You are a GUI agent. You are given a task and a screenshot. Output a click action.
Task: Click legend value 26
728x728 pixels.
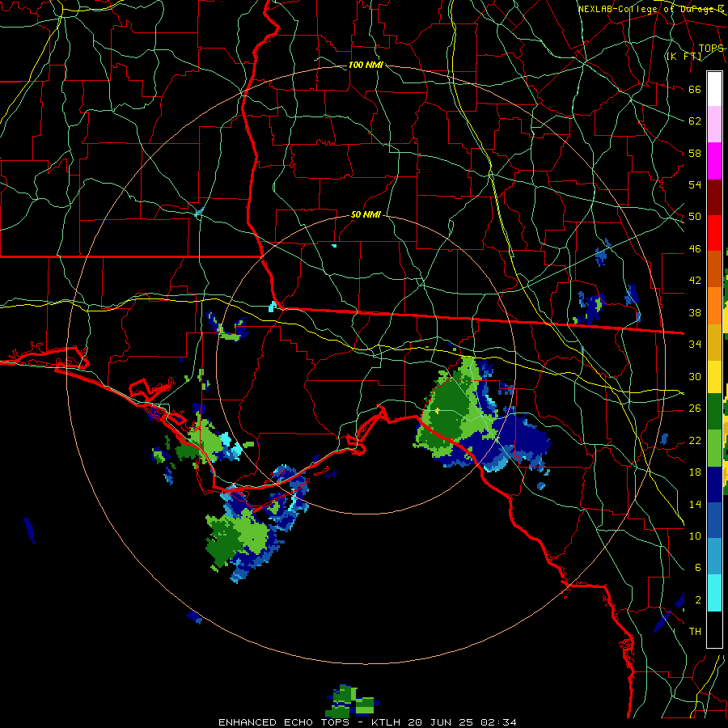(695, 408)
